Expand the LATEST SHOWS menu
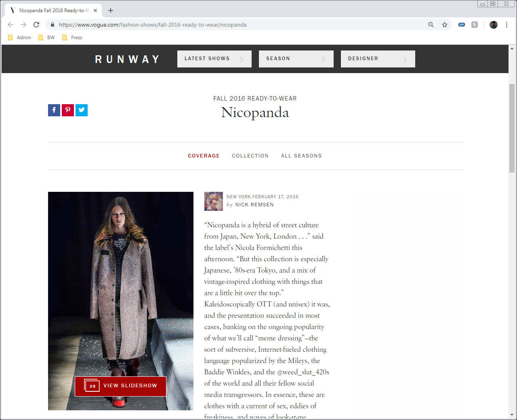Screen dimensions: 517x420 (214, 59)
